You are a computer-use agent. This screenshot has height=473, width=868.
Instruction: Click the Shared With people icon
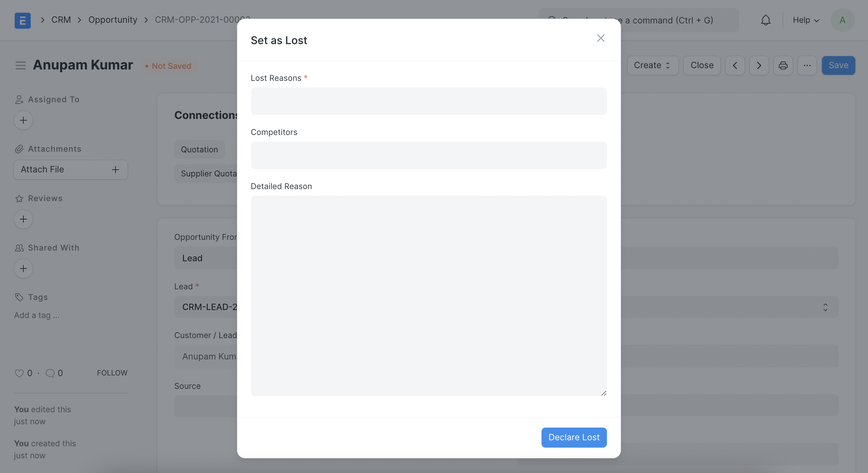point(18,247)
